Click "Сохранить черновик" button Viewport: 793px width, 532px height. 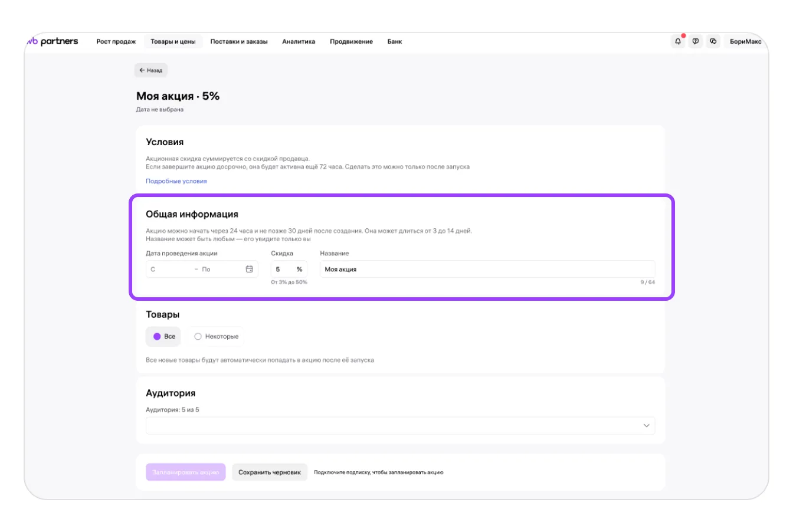[270, 472]
